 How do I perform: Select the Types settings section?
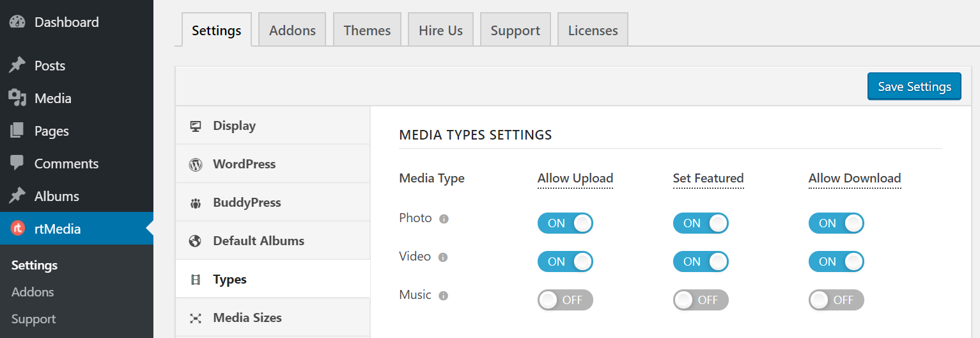[x=273, y=279]
